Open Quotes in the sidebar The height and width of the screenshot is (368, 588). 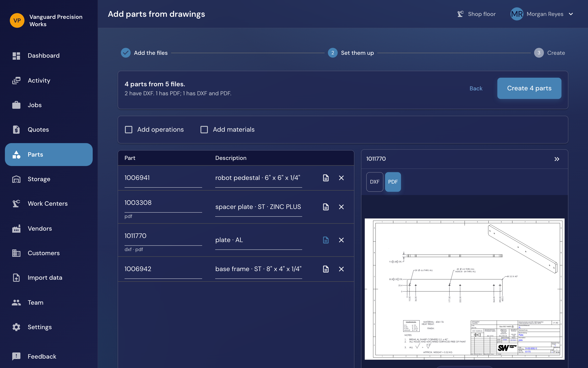click(x=49, y=129)
